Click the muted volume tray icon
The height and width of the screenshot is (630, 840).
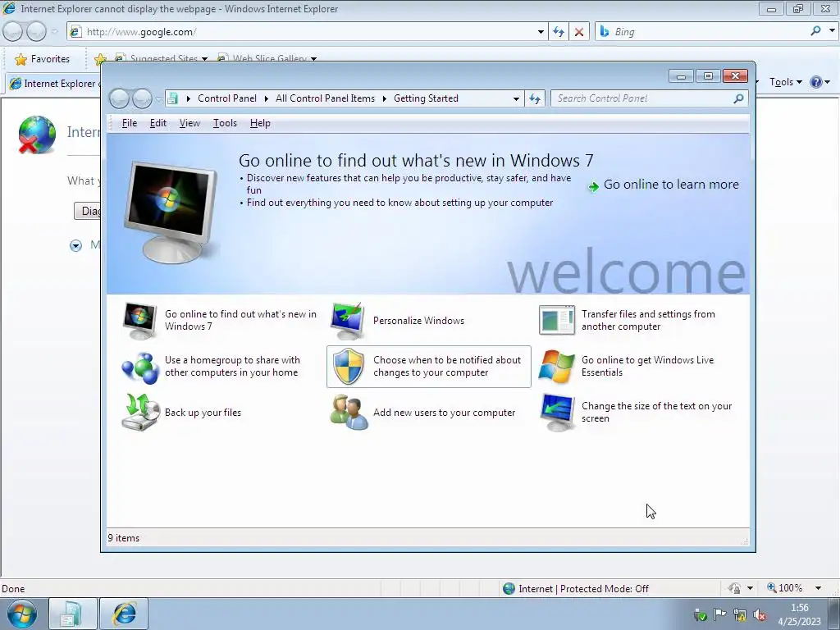click(x=759, y=614)
